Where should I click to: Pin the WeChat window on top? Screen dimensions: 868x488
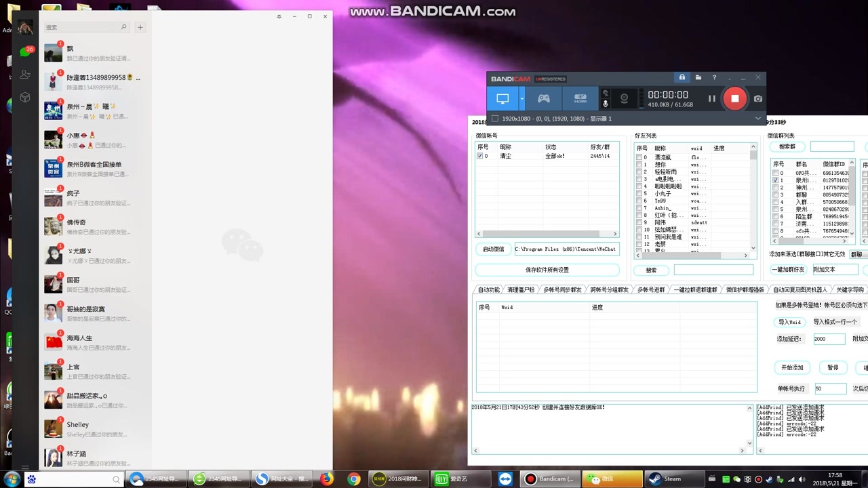(x=279, y=16)
